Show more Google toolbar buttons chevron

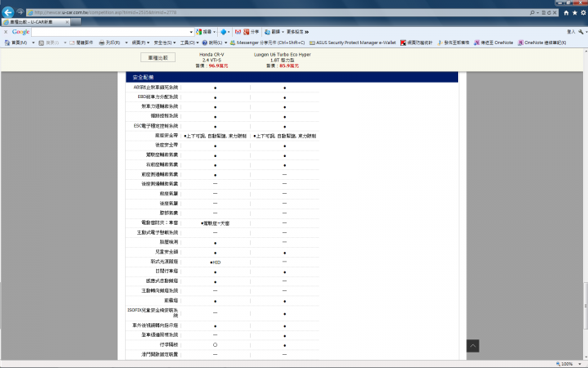coord(307,32)
